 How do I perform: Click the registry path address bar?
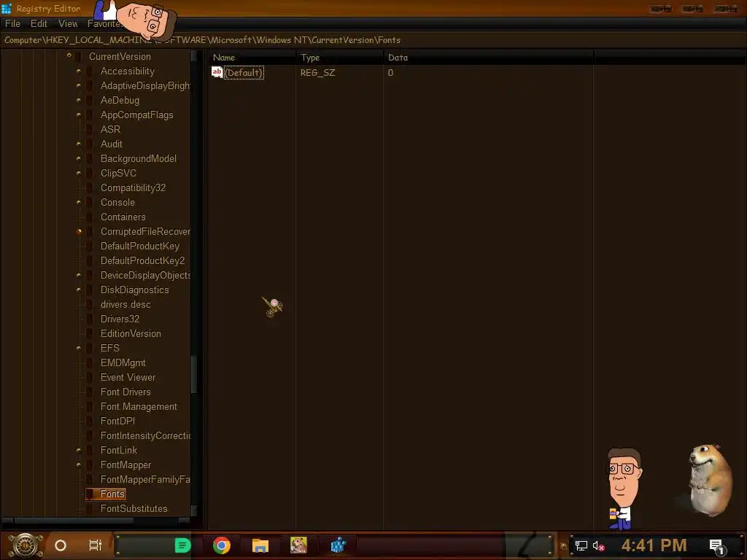pos(373,40)
